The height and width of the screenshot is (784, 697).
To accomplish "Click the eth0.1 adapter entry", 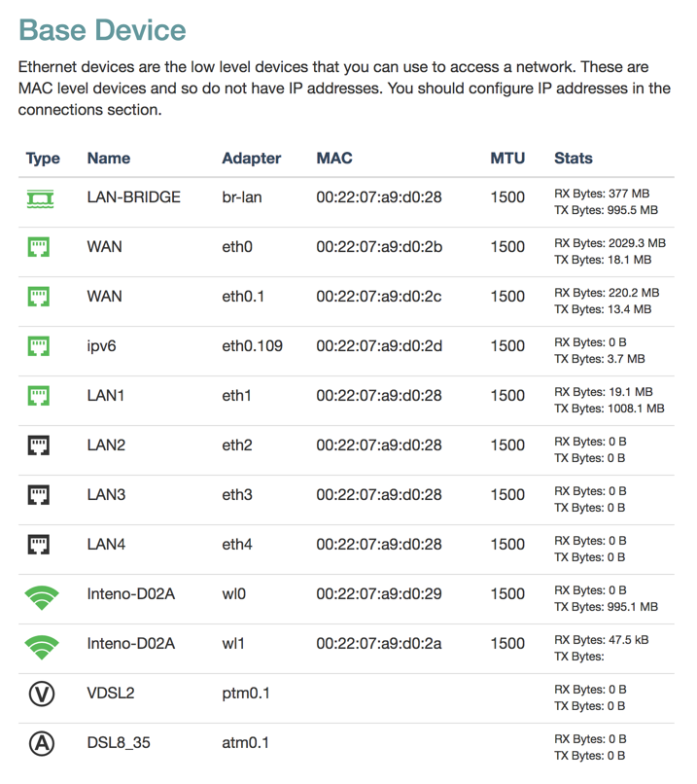I will (243, 297).
